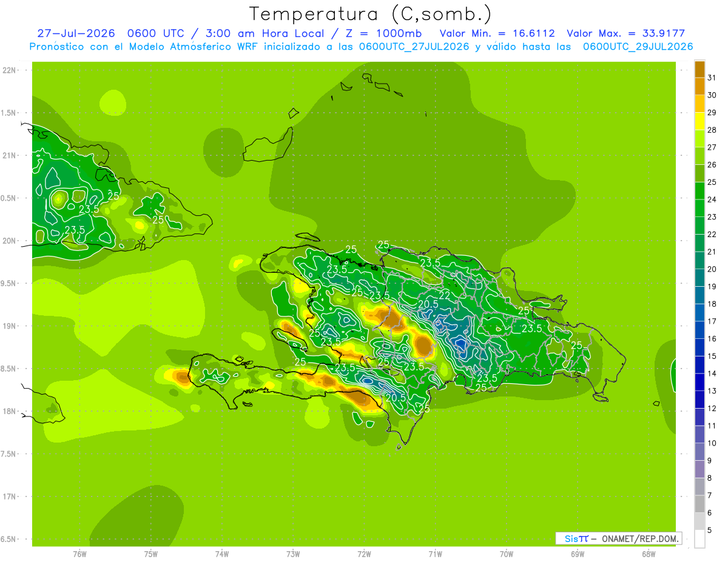This screenshot has width=728, height=562.
Task: Click the '0600UTC_27JUL2026' initialization time
Action: pos(414,47)
